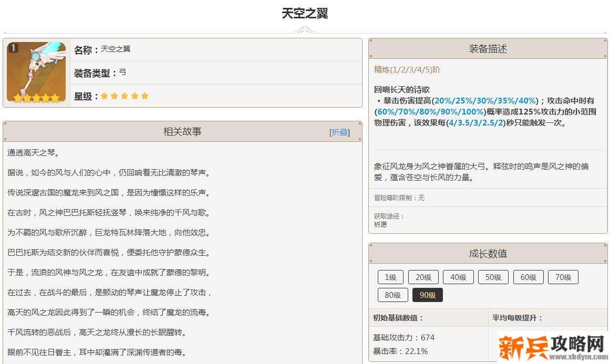
Task: Select the 90级 level option
Action: [428, 295]
